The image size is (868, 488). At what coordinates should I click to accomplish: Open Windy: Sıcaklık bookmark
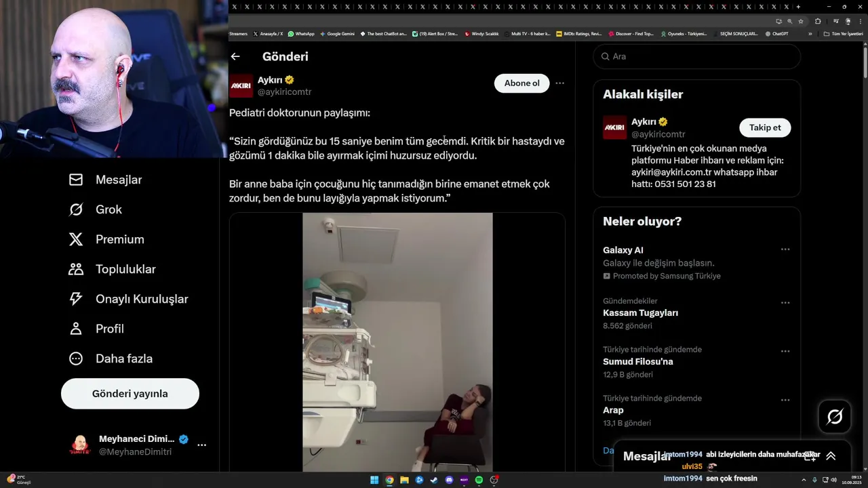coord(481,34)
